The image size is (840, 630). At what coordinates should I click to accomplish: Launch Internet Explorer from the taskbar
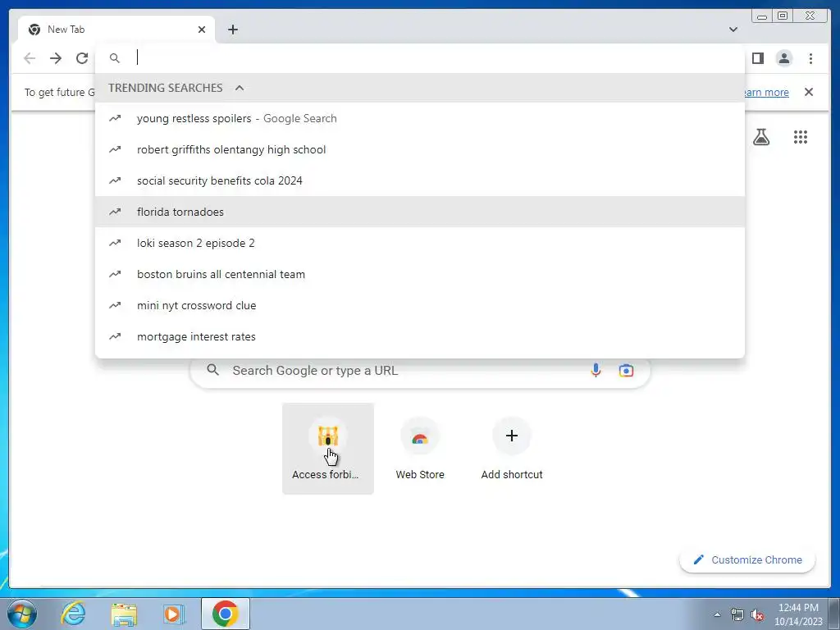[x=73, y=614]
